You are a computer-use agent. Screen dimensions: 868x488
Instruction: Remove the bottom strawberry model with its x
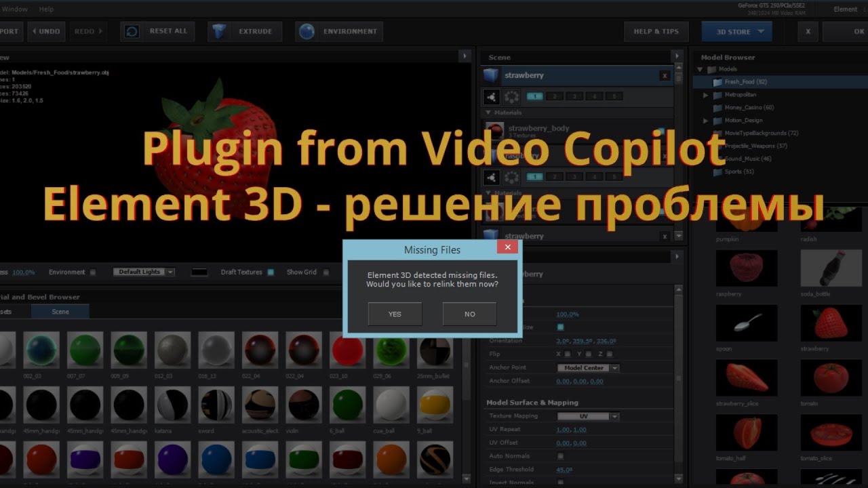(665, 237)
